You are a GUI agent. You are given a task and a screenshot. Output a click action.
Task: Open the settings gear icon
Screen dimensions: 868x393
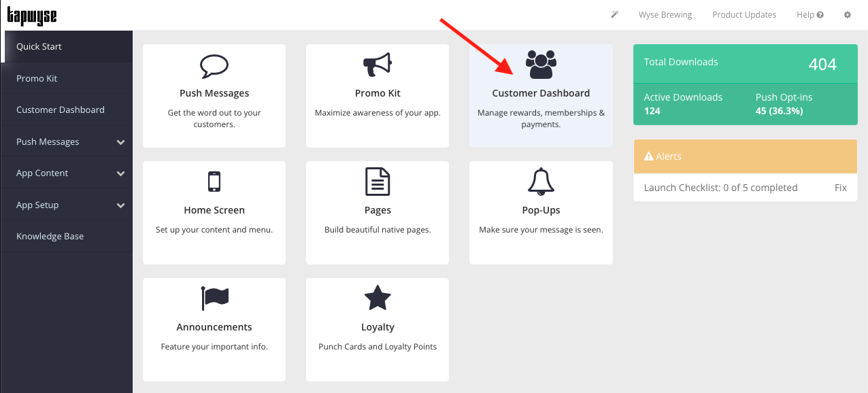point(848,15)
